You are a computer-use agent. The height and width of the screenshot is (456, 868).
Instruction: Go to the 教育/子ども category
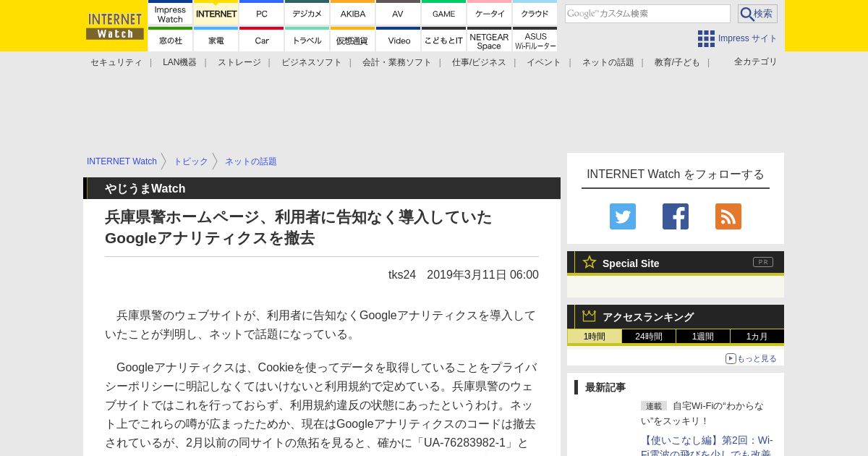677,62
